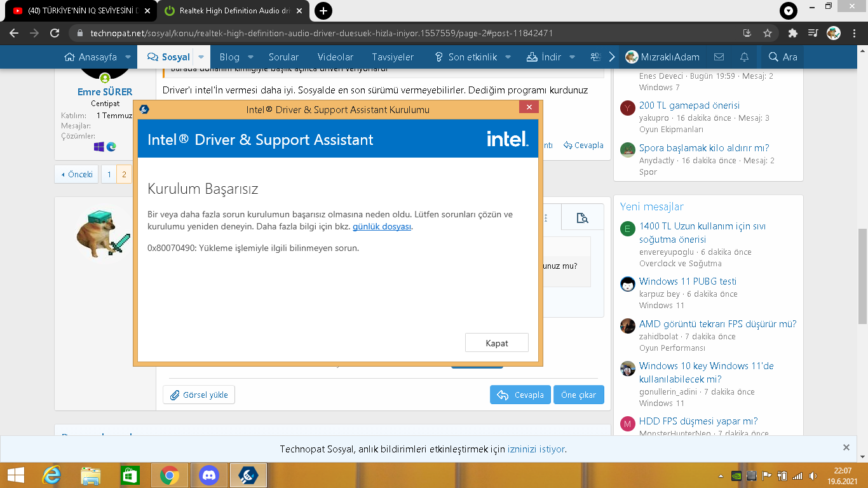Click the Öne çıkar button
868x488 pixels.
579,395
